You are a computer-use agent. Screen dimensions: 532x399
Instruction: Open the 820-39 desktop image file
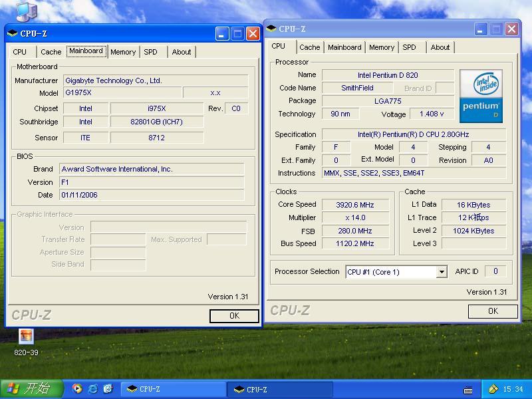26,342
